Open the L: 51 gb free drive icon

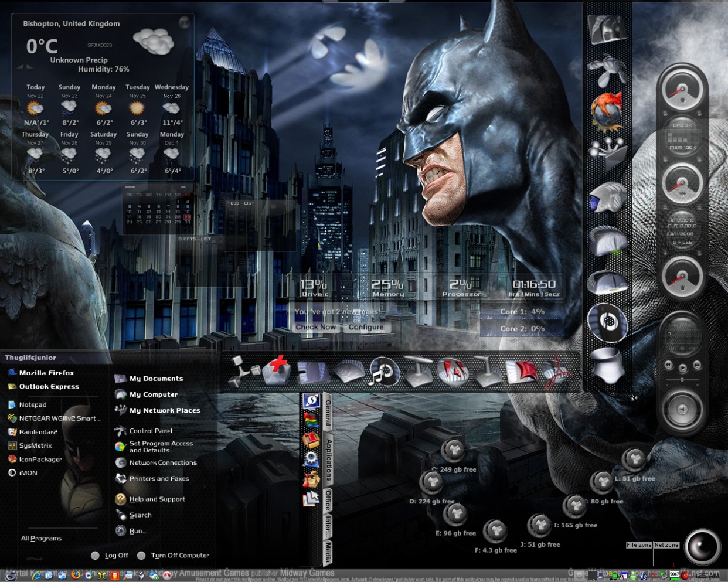pos(634,460)
